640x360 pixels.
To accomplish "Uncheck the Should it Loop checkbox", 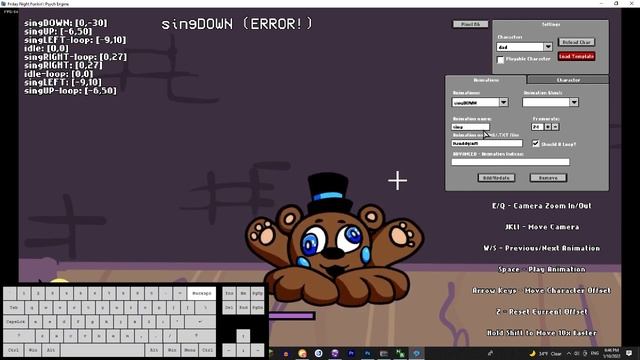I will click(536, 144).
